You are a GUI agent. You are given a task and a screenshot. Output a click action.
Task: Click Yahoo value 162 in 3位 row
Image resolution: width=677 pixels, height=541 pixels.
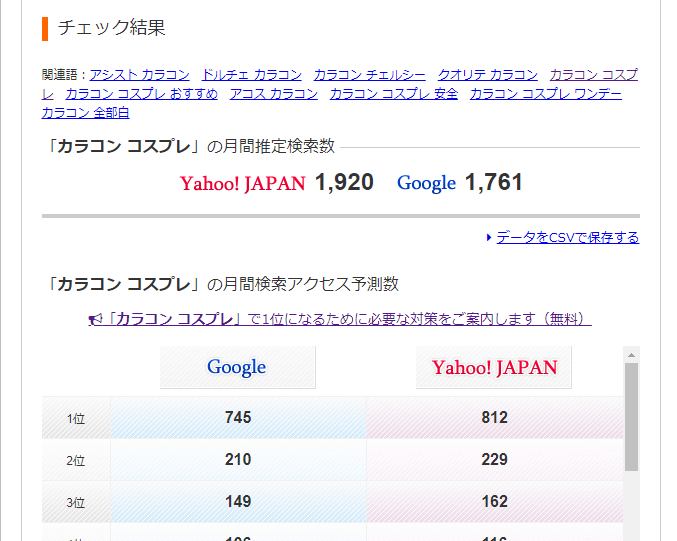click(495, 501)
